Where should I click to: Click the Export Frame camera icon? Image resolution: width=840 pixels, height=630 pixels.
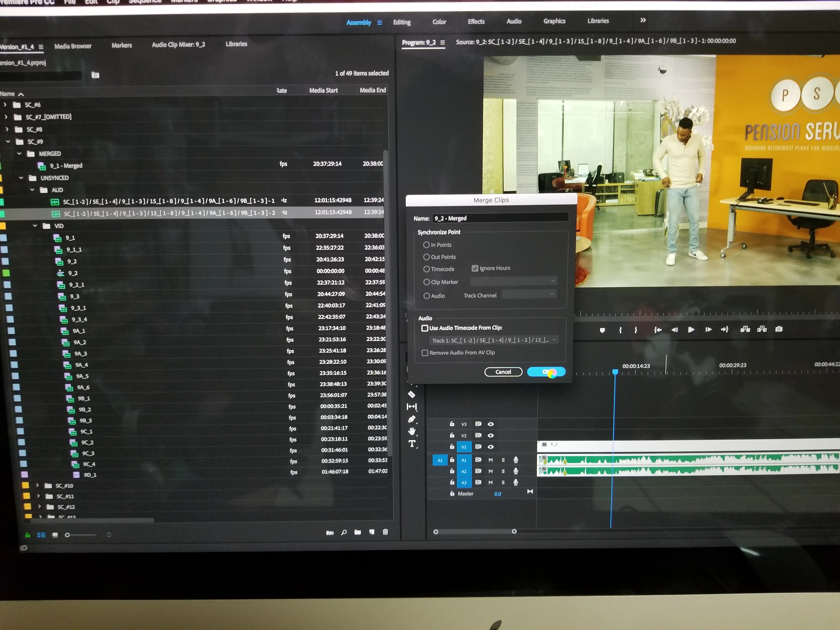coord(779,329)
